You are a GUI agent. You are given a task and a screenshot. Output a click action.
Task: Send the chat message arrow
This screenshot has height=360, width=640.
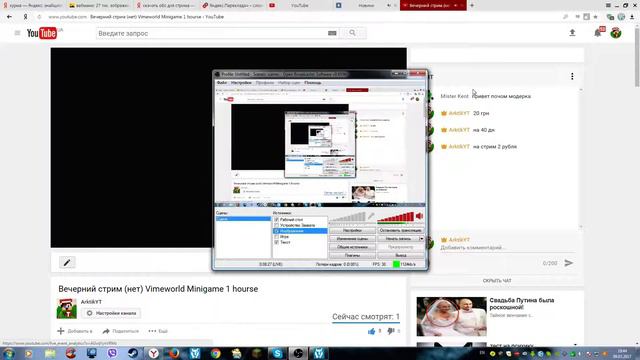[569, 263]
